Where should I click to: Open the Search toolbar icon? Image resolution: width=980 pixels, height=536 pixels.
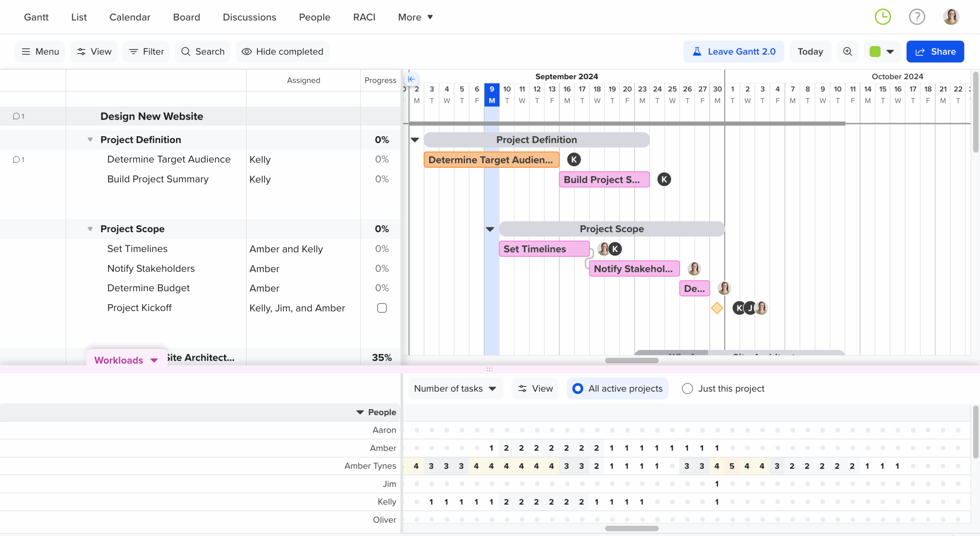coord(203,51)
